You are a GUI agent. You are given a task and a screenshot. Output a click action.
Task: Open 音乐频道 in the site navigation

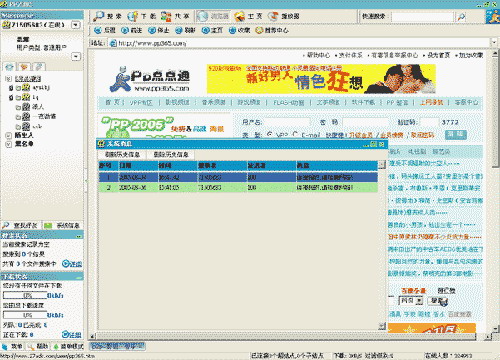coord(213,102)
